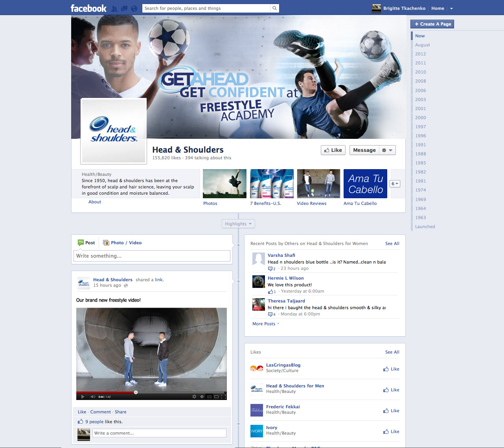Jump to 1997 on the timeline

tap(421, 127)
